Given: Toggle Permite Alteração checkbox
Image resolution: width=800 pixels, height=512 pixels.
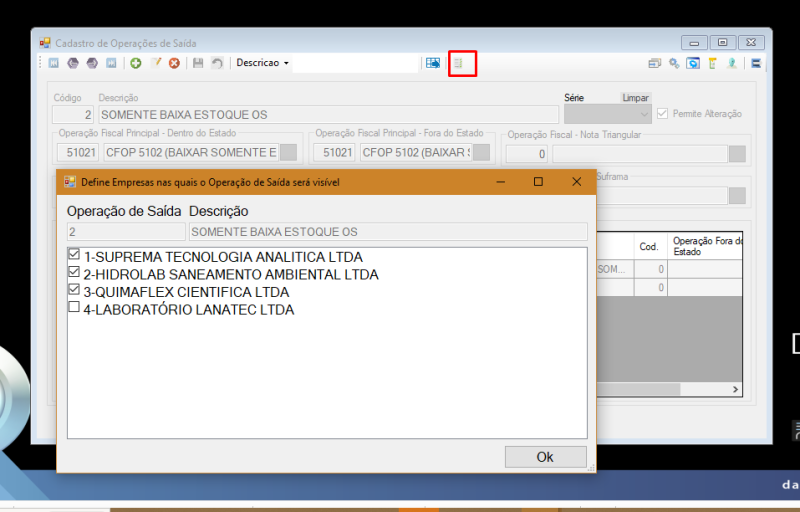Looking at the screenshot, I should [x=662, y=113].
